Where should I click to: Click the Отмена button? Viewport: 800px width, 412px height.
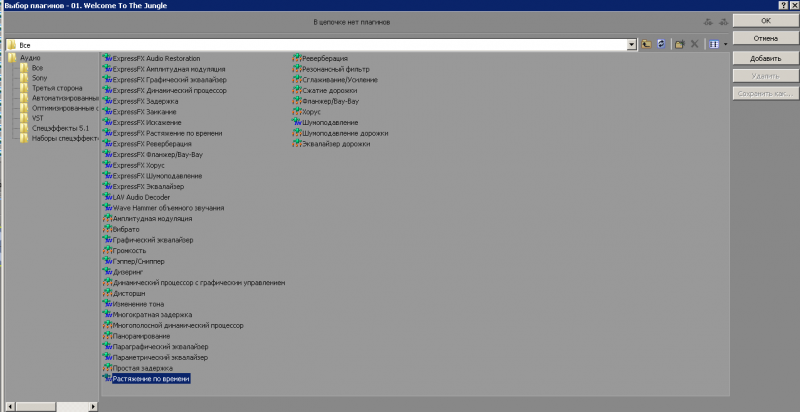(x=765, y=39)
